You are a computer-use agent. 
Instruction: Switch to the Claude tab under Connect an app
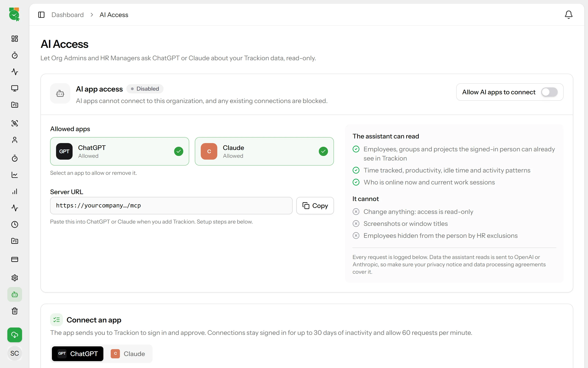click(128, 354)
